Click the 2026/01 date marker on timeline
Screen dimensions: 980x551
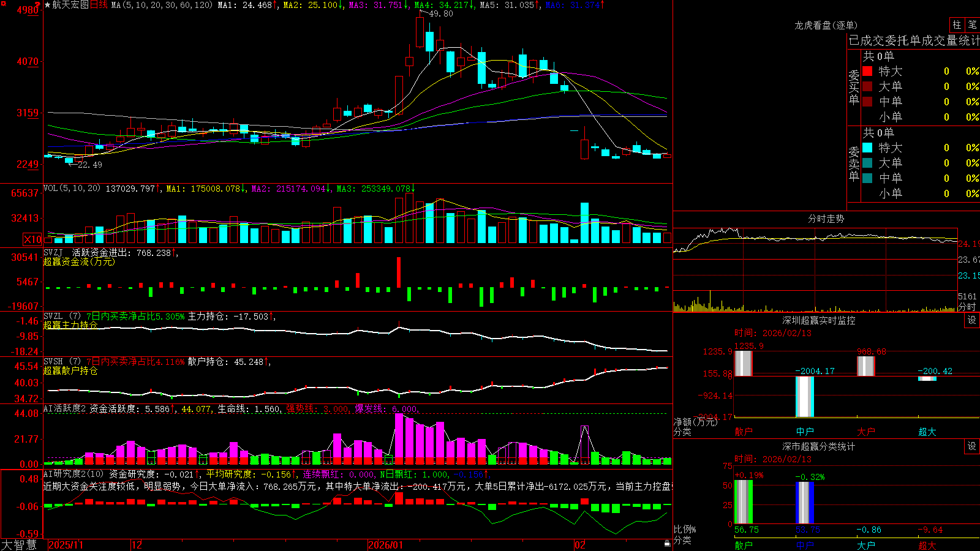[385, 545]
